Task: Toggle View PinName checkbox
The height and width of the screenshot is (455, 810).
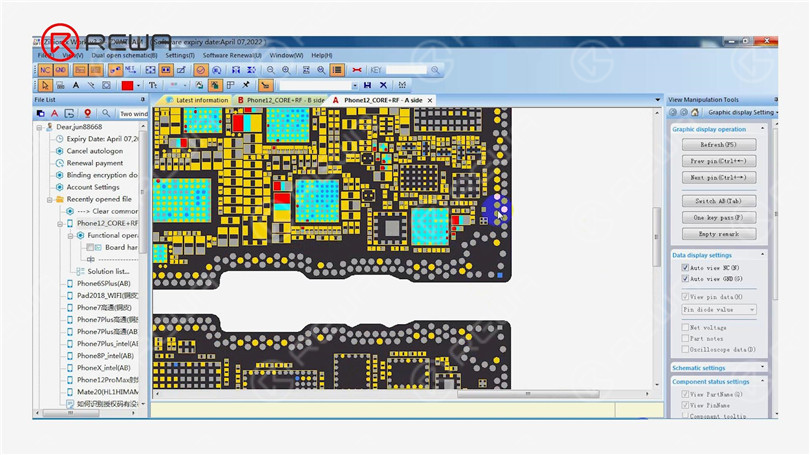Action: (x=685, y=405)
